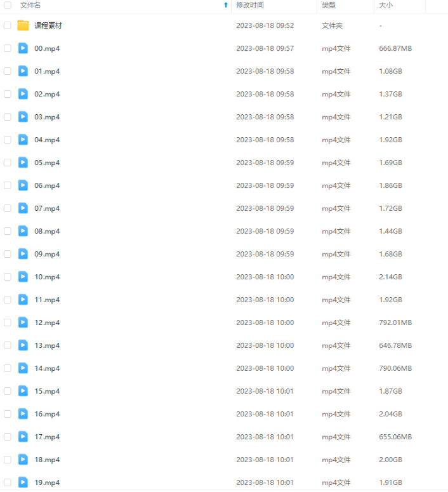Click the blue sort arrow in filename column
The height and width of the screenshot is (492, 448).
pyautogui.click(x=225, y=5)
